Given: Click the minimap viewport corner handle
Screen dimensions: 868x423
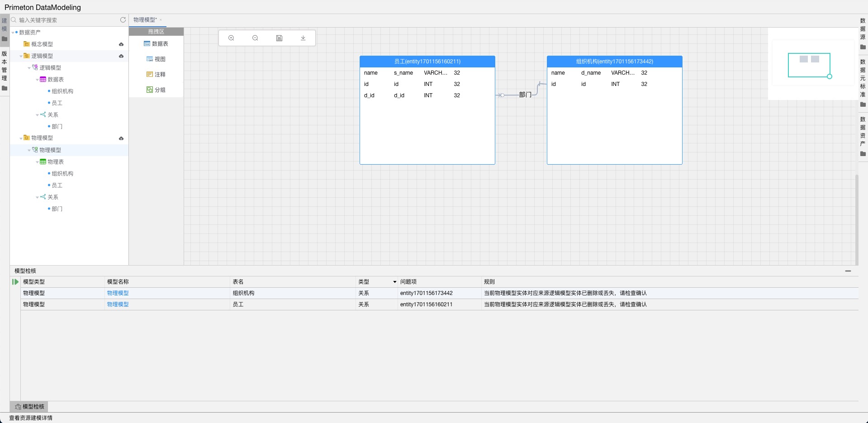Looking at the screenshot, I should tap(830, 76).
